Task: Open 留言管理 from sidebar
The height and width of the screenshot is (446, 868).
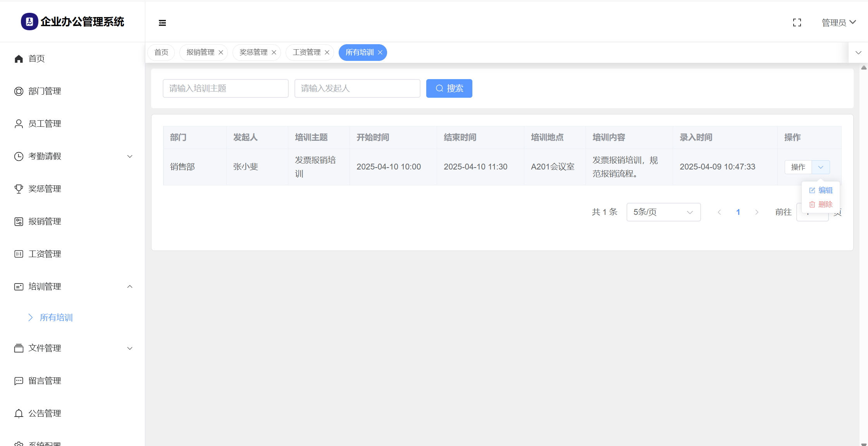Action: [45, 381]
